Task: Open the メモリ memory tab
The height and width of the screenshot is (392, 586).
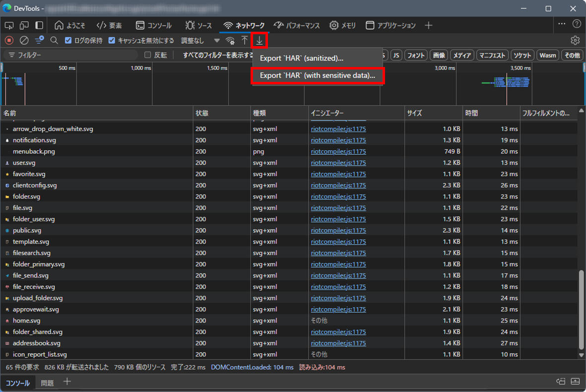Action: tap(342, 25)
